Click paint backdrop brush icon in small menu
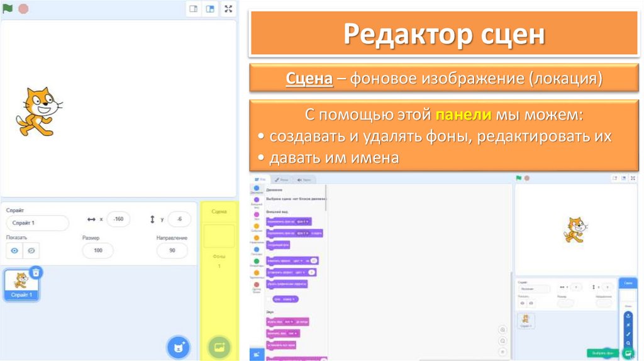Image resolution: width=644 pixels, height=361 pixels. click(628, 334)
